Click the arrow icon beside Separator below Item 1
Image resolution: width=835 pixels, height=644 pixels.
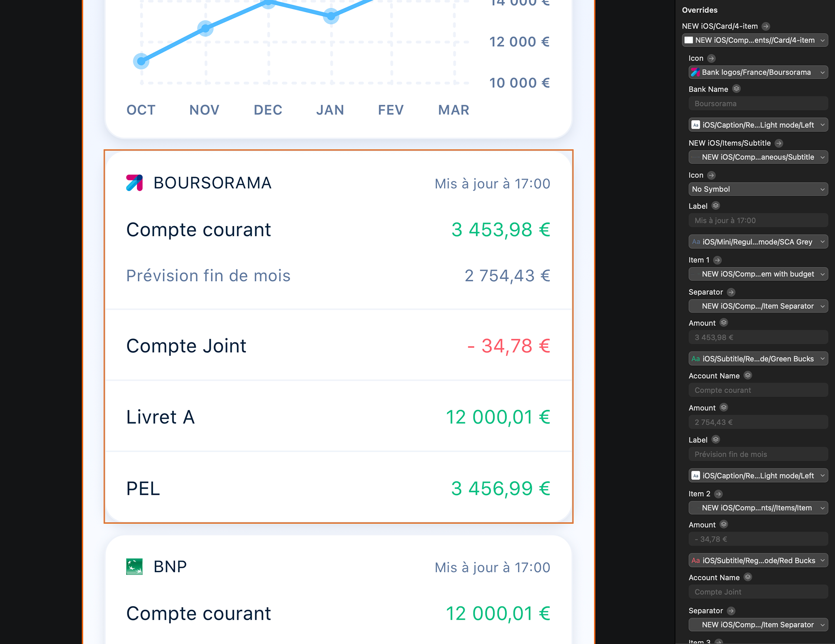click(731, 292)
